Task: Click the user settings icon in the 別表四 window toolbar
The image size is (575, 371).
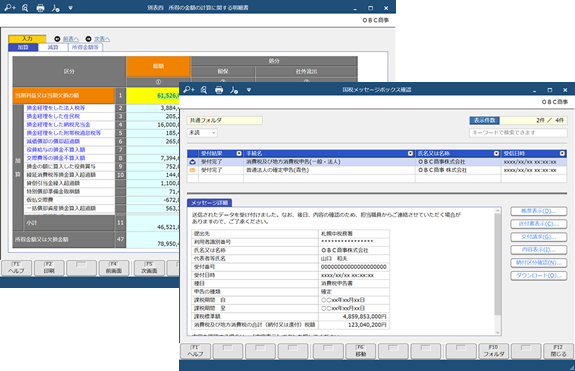Action: pos(55,8)
